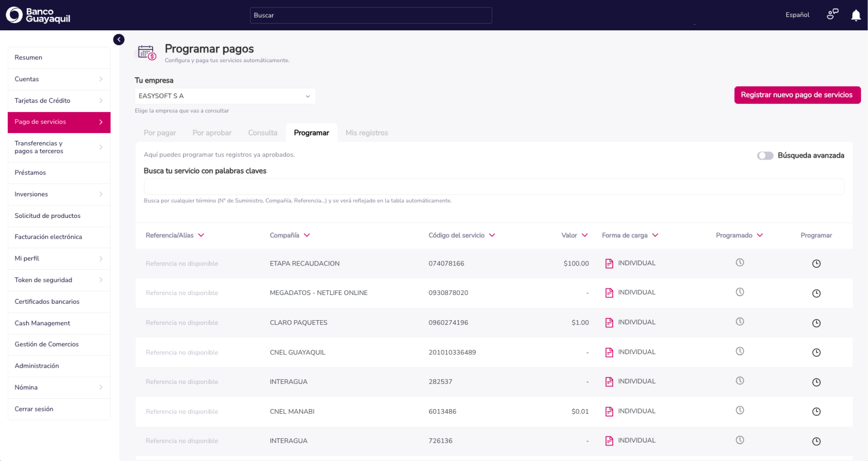This screenshot has width=868, height=461.
Task: Click schedule clock for CNEL MANABI row
Action: tap(816, 411)
